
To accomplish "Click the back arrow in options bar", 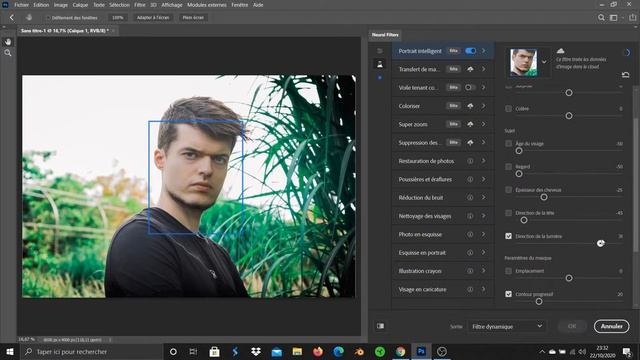I will pos(11,18).
